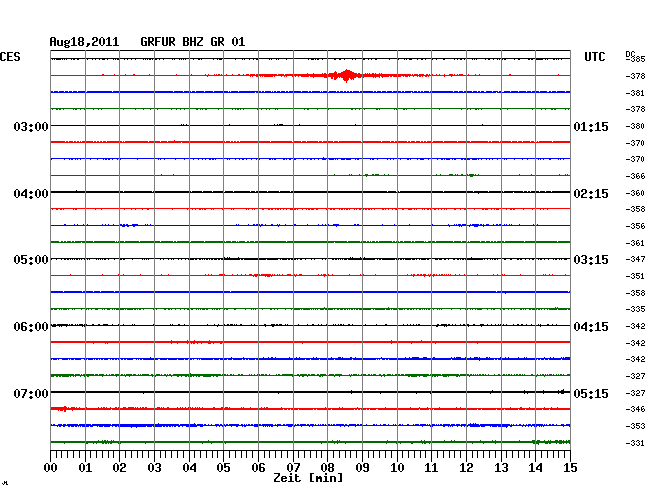
Task: Click the minute axis tick label "08"
Action: point(327,468)
